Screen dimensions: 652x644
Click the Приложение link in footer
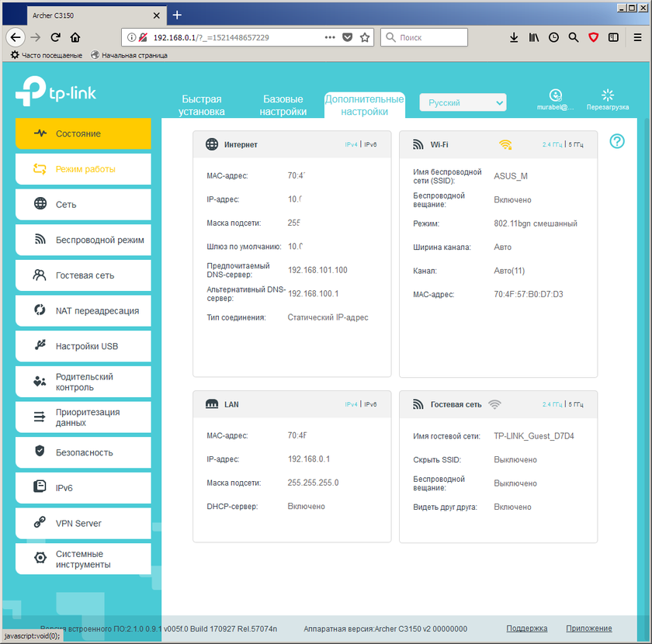click(588, 628)
